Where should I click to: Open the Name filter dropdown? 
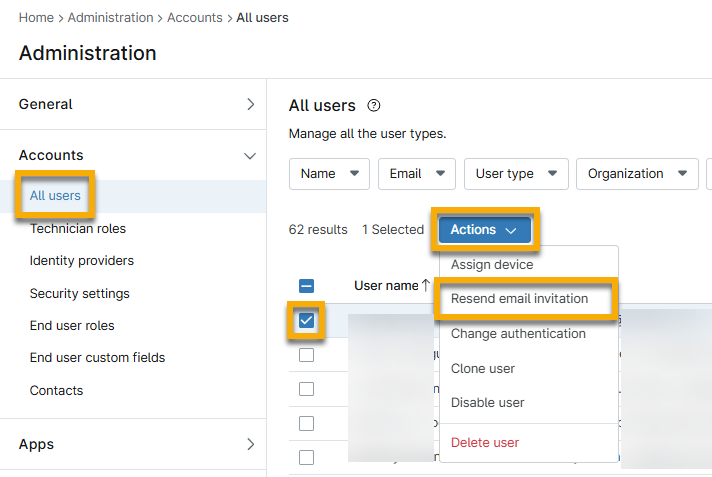click(x=329, y=174)
